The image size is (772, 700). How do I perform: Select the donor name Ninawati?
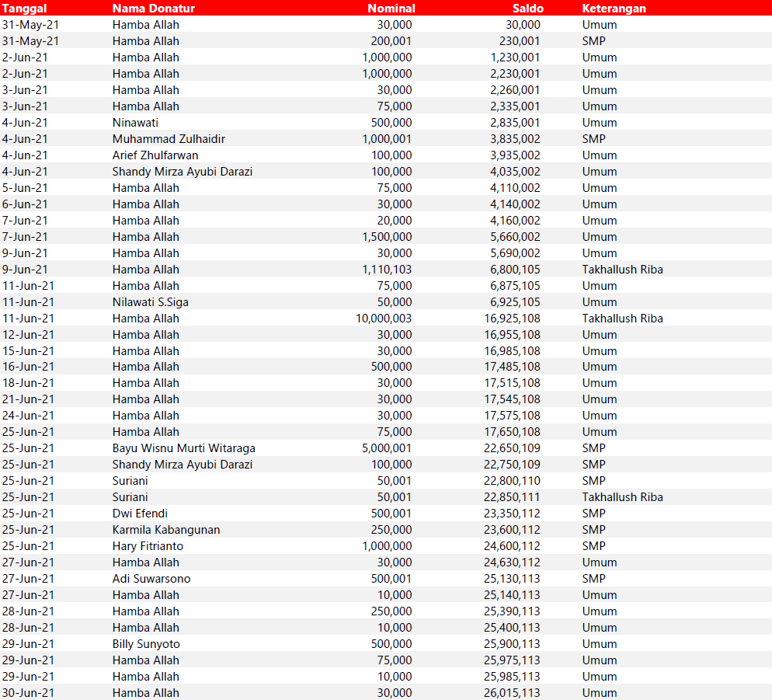tap(135, 123)
